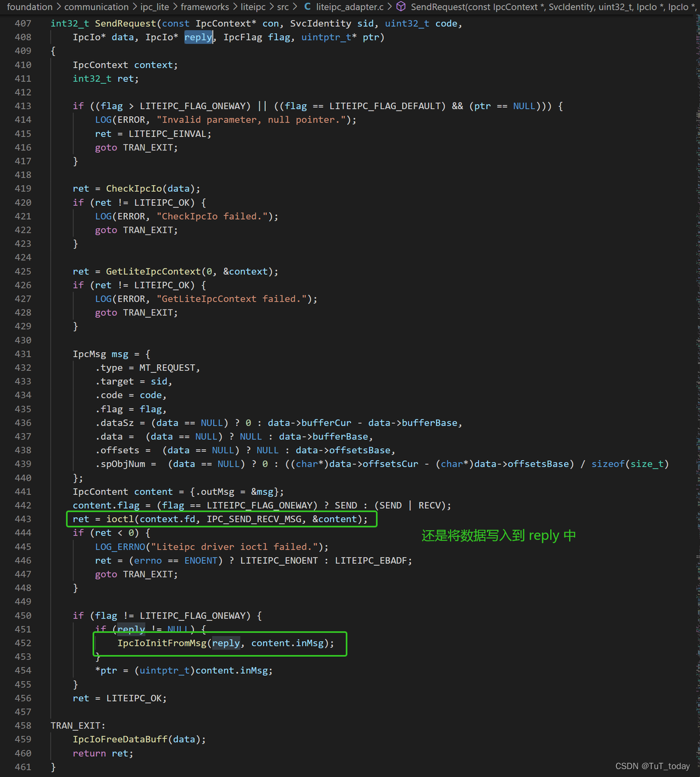Click the function symbol cube icon in breadcrumb

point(401,7)
